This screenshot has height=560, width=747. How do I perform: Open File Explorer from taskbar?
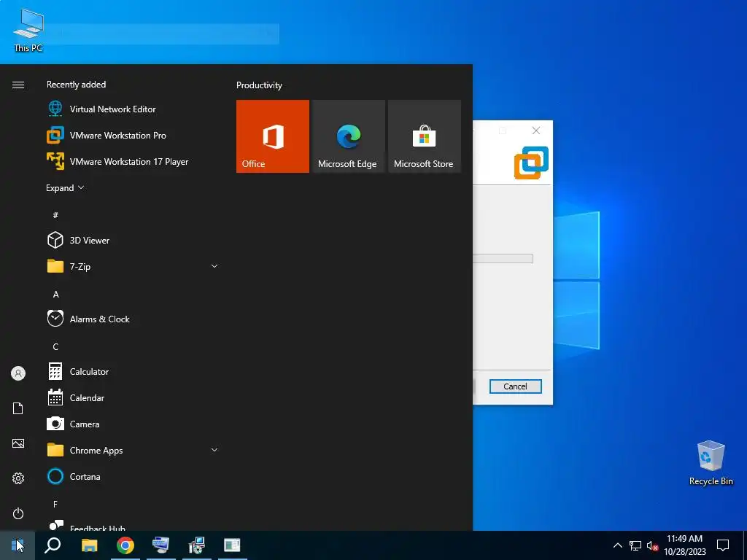[89, 545]
